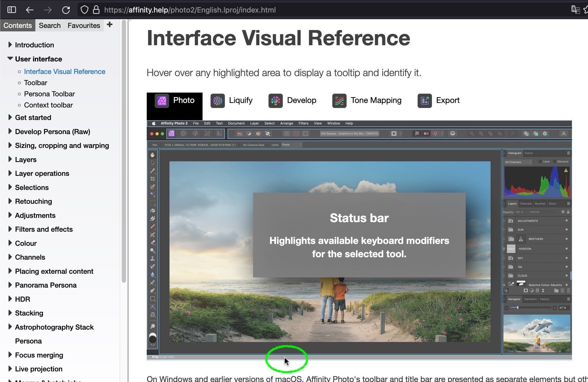
Task: Select the Hand (View) tool in tools panel
Action: click(153, 155)
